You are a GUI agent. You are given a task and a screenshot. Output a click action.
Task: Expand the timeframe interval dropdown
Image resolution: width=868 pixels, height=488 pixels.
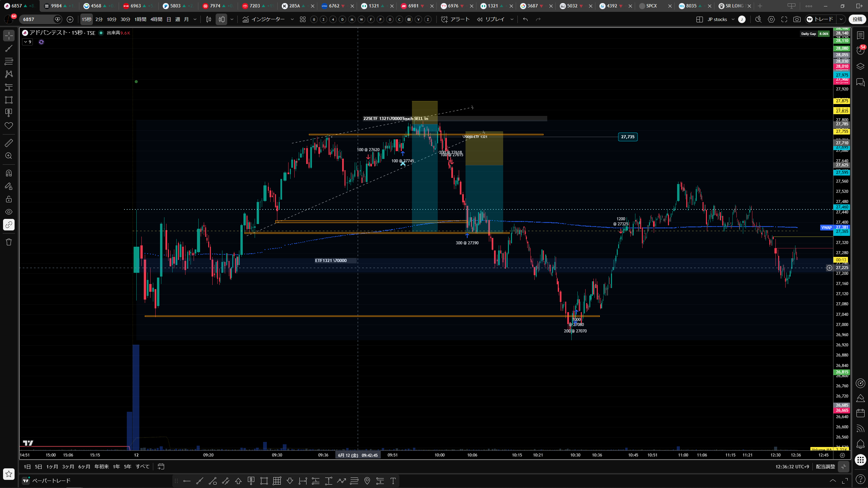[x=195, y=19]
